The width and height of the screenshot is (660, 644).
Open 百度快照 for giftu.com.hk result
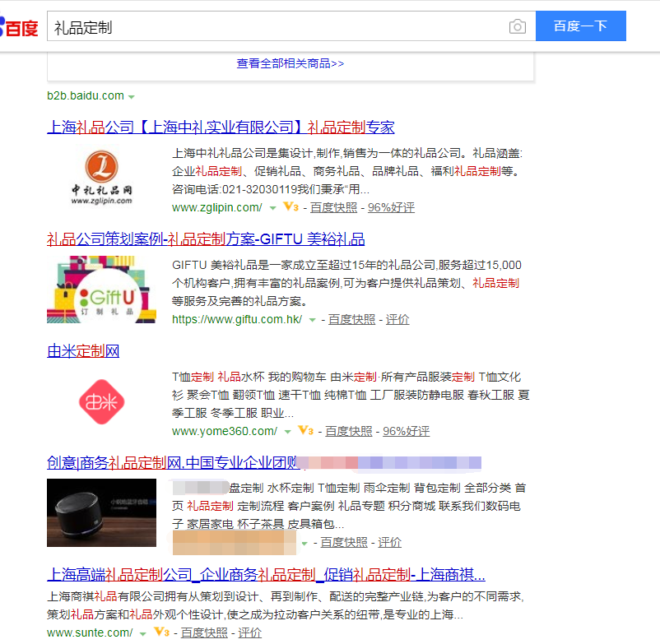coord(352,319)
